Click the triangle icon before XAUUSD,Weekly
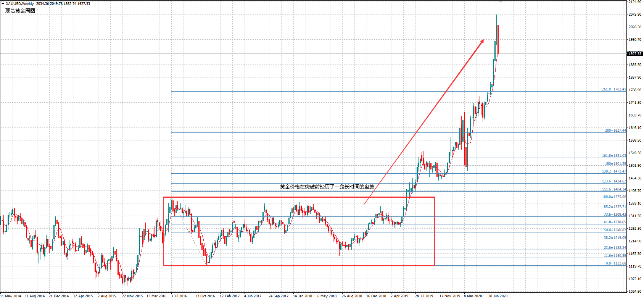Image resolution: width=644 pixels, height=300 pixels. tap(3, 3)
